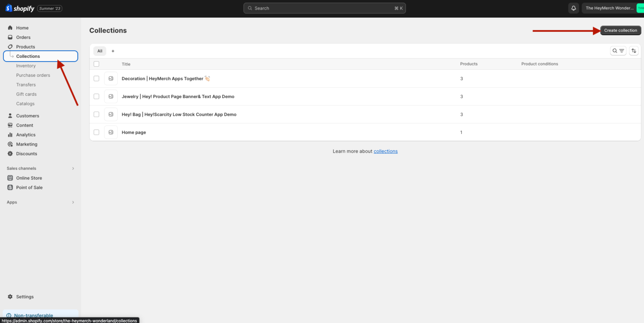The image size is (644, 323).
Task: Click the Orders inbox icon
Action: (x=10, y=37)
